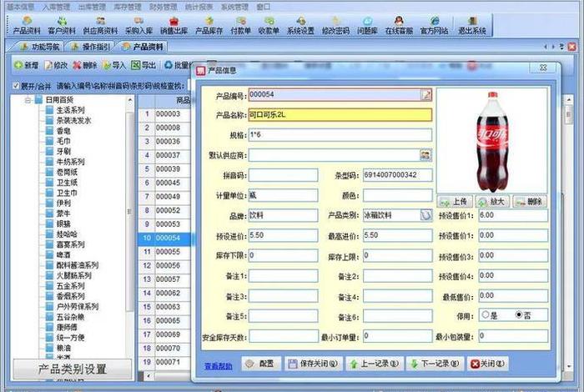Select the 是 radio for 停用
Viewport: 584px width, 392px height.
coord(486,315)
